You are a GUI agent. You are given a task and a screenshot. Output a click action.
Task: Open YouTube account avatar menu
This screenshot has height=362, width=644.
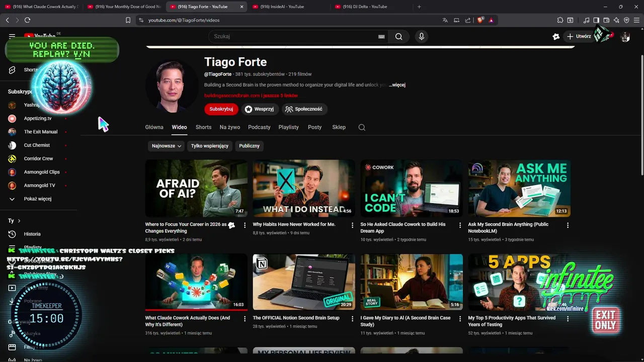click(x=625, y=36)
